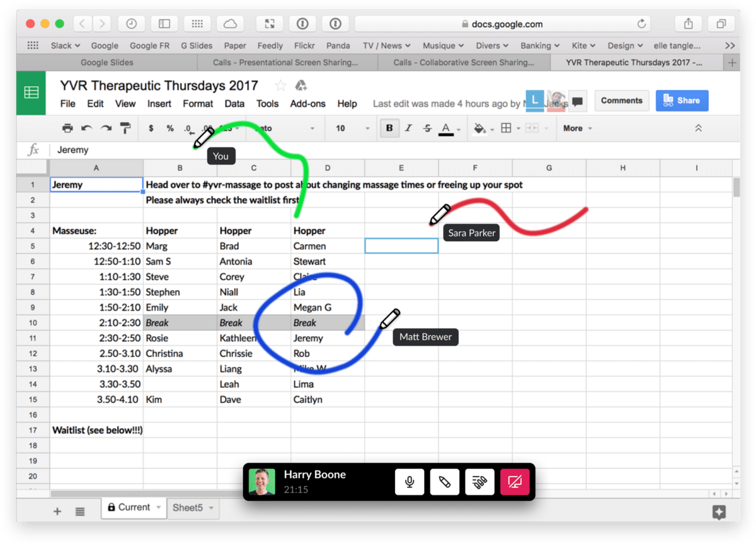Viewport: 756px width, 544px height.
Task: Open the fill color picker
Action: 479,128
